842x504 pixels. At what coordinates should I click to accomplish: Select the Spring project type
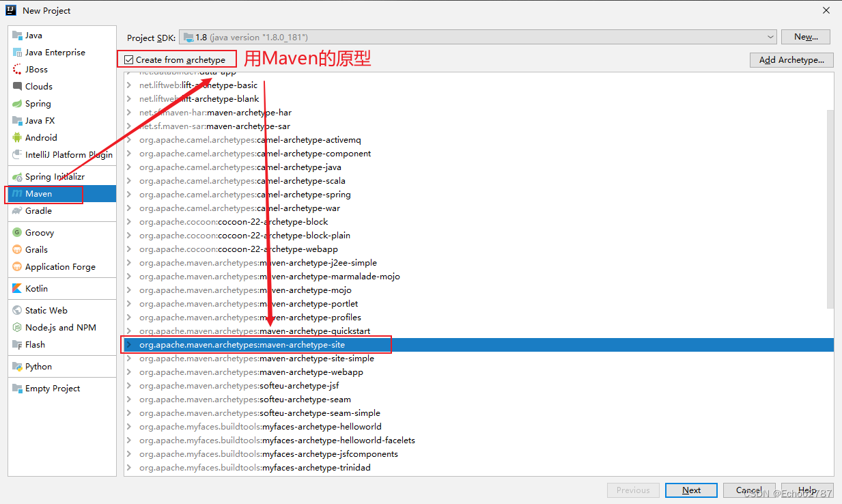point(62,104)
